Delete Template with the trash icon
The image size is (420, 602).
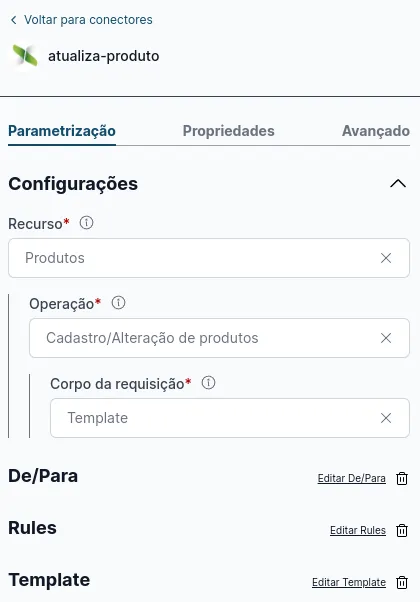[x=402, y=582]
